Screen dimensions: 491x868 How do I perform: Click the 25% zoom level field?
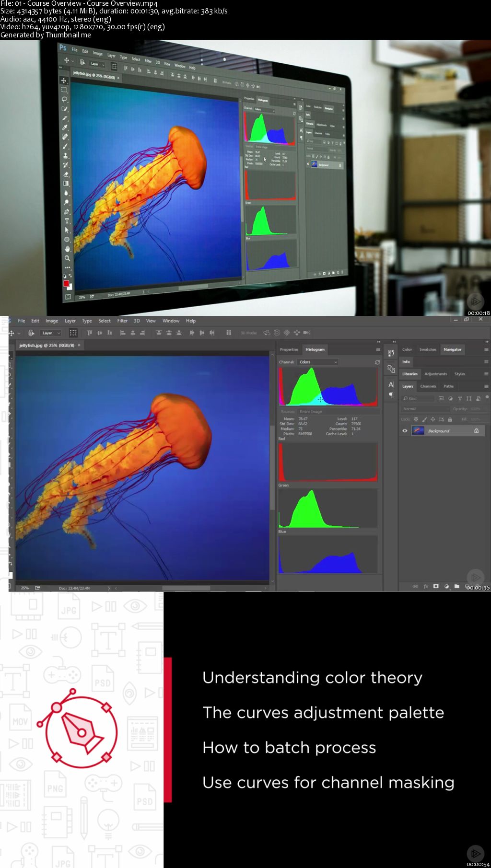point(25,588)
